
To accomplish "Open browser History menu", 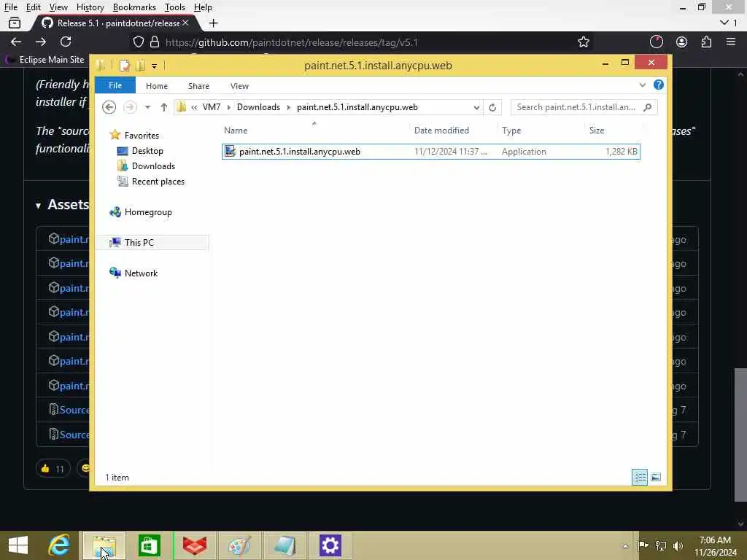I will 90,7.
